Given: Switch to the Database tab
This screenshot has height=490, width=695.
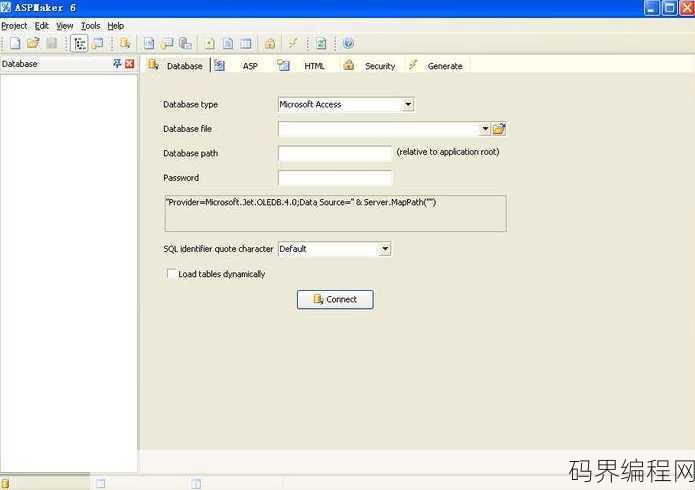Looking at the screenshot, I should tap(176, 65).
